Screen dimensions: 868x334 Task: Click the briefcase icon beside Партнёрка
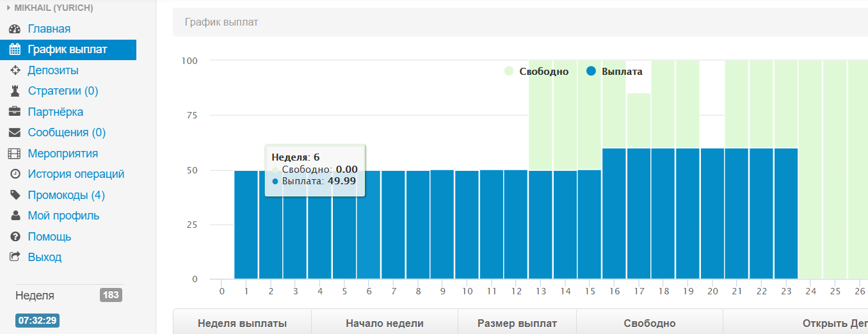click(x=15, y=112)
